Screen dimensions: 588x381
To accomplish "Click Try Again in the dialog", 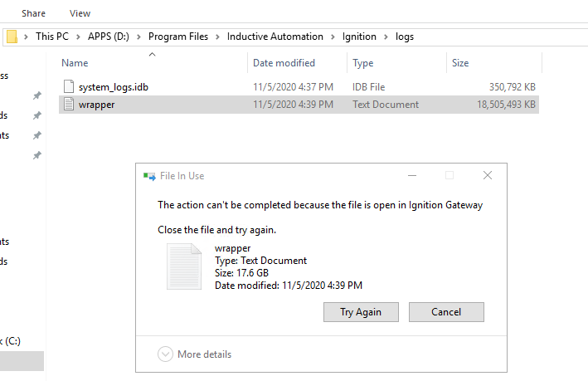I will 361,312.
